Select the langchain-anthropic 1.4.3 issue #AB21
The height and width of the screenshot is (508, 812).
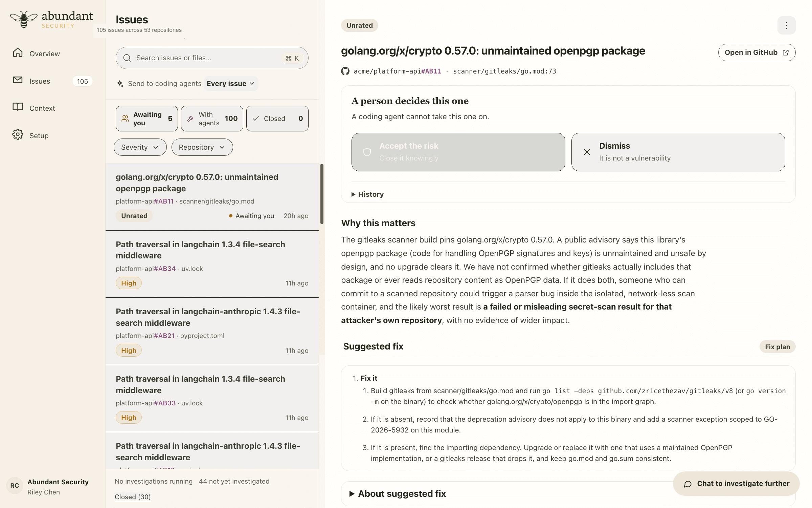point(212,331)
